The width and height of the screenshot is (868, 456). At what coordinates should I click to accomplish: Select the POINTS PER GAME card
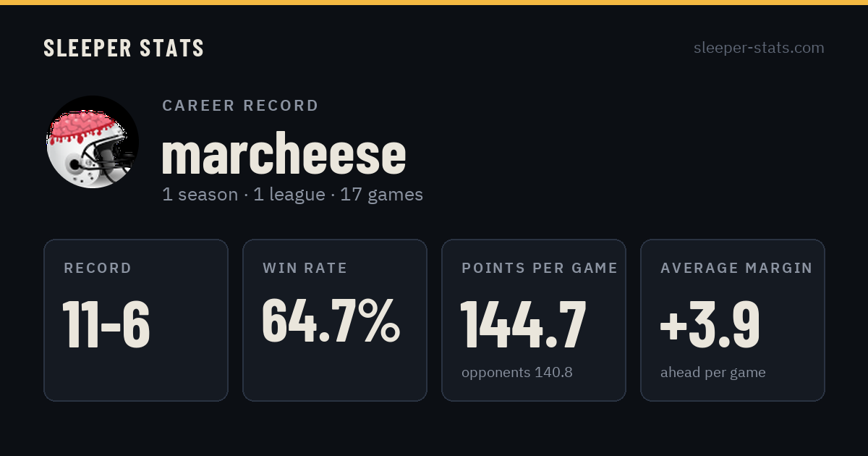tap(534, 320)
